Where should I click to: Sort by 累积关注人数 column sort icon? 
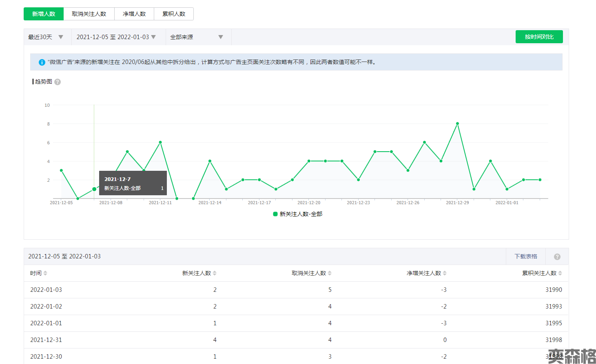pos(560,273)
